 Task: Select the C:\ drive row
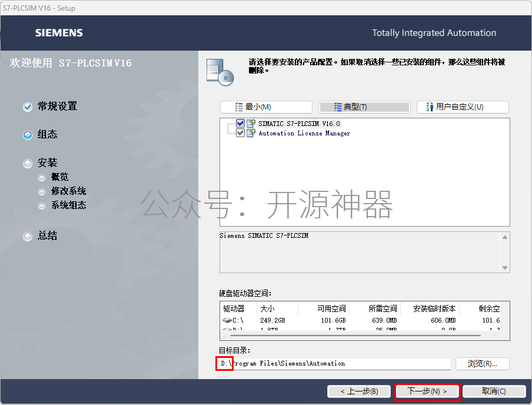[x=360, y=320]
